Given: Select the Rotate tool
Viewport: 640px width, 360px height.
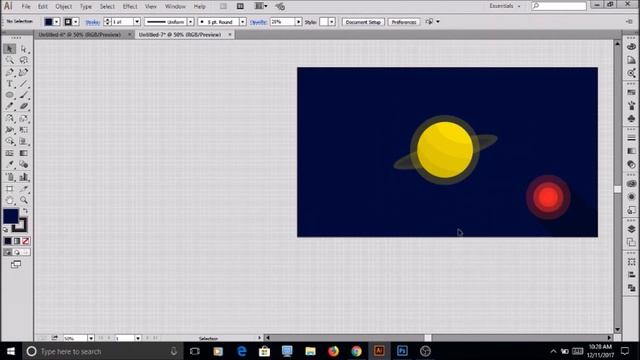Looking at the screenshot, I should coord(10,118).
